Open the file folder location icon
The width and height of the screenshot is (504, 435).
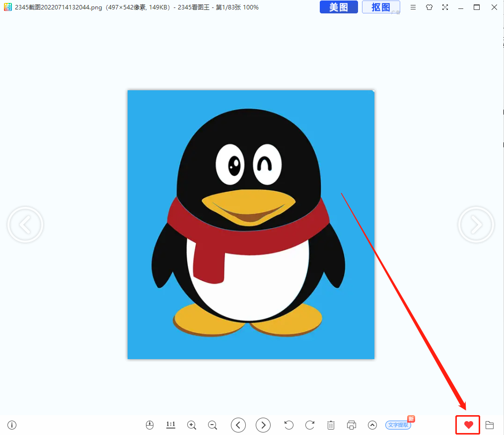490,425
